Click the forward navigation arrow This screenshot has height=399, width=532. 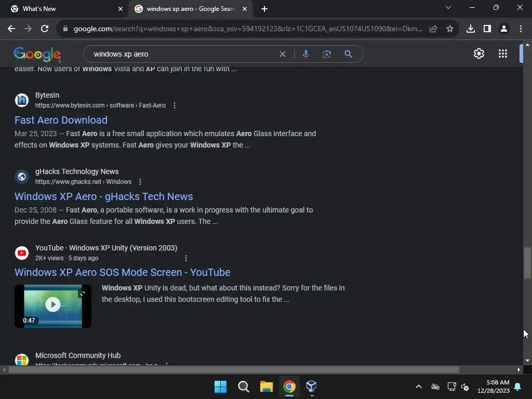click(x=28, y=29)
